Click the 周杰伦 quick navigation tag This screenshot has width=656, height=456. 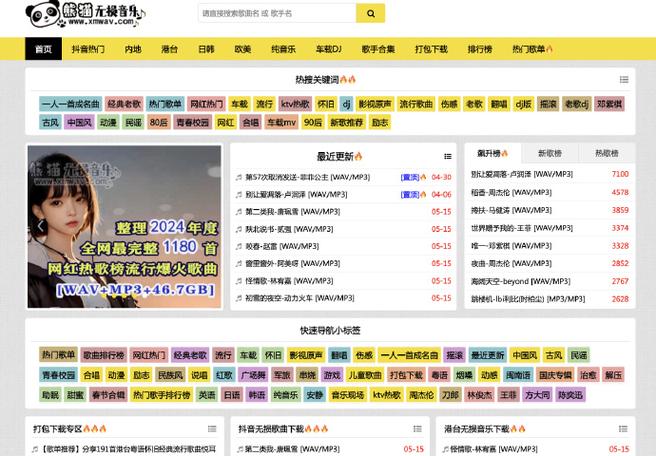click(x=419, y=395)
